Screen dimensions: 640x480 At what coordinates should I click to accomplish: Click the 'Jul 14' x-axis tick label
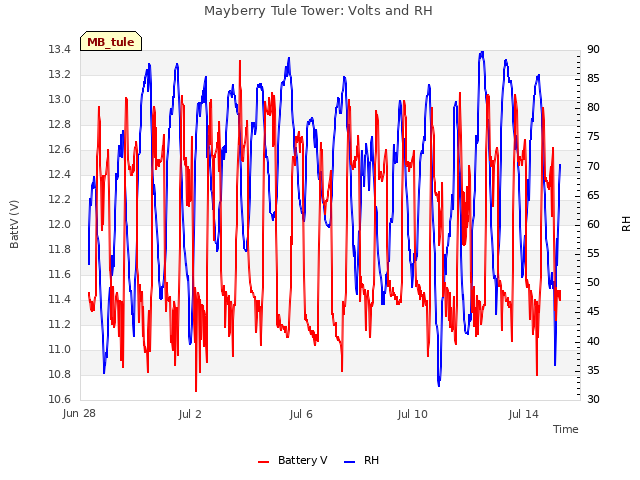(524, 414)
